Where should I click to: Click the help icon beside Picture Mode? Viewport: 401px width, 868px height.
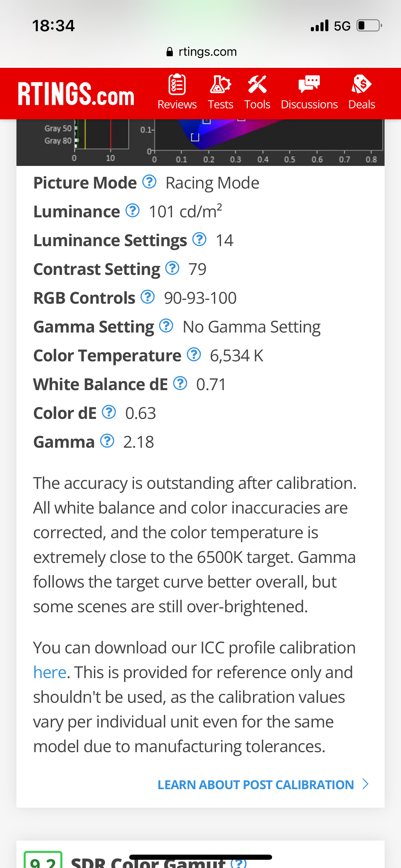point(149,182)
